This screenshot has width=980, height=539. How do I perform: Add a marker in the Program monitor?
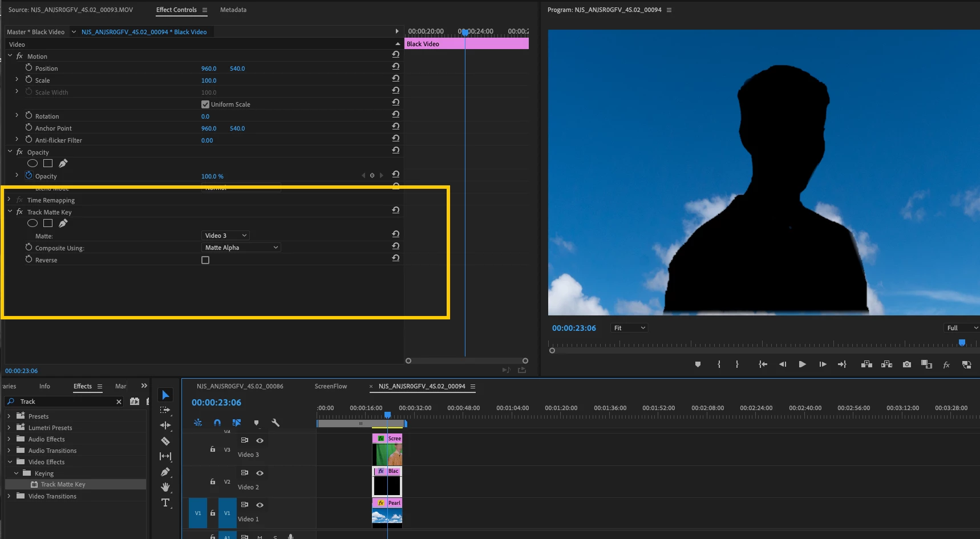[x=698, y=364]
